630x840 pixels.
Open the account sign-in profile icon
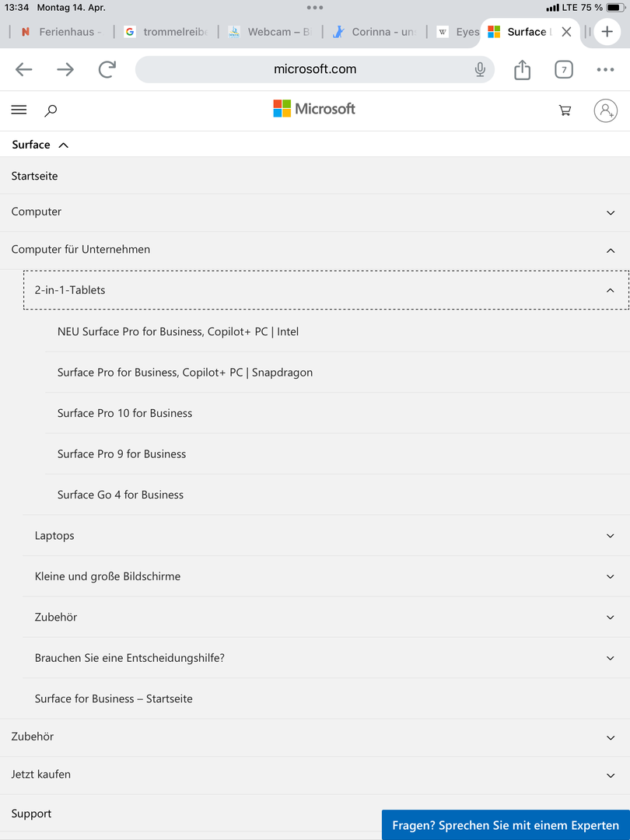coord(605,110)
